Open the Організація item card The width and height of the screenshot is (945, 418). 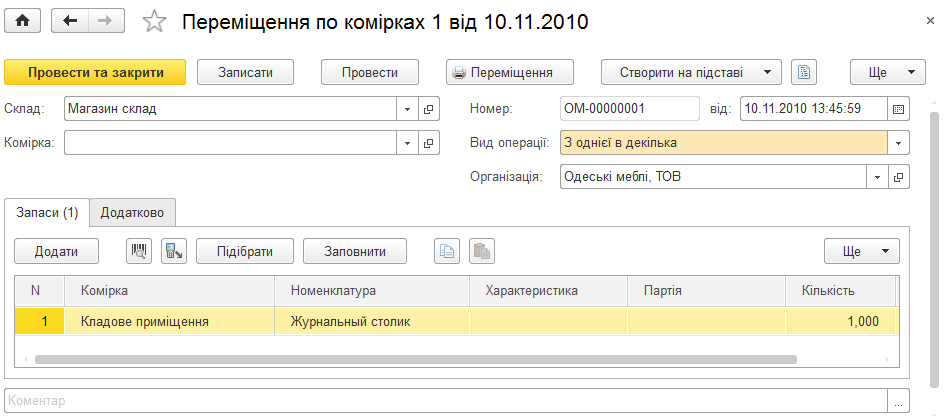898,177
